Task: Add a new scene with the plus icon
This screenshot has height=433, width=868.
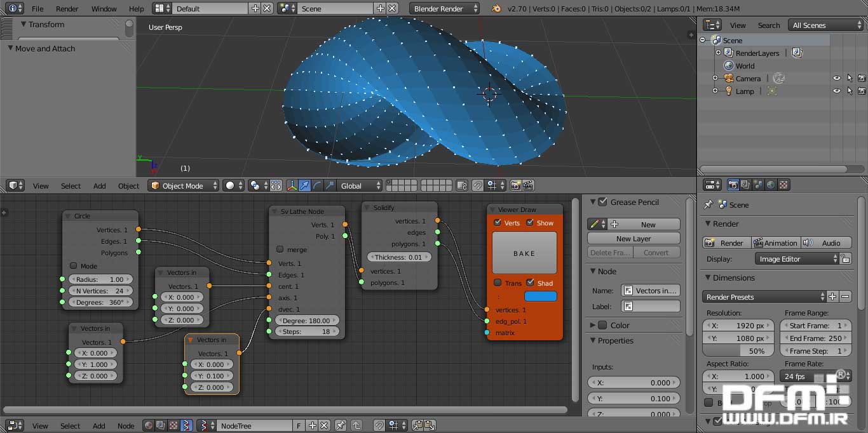Action: tap(381, 8)
